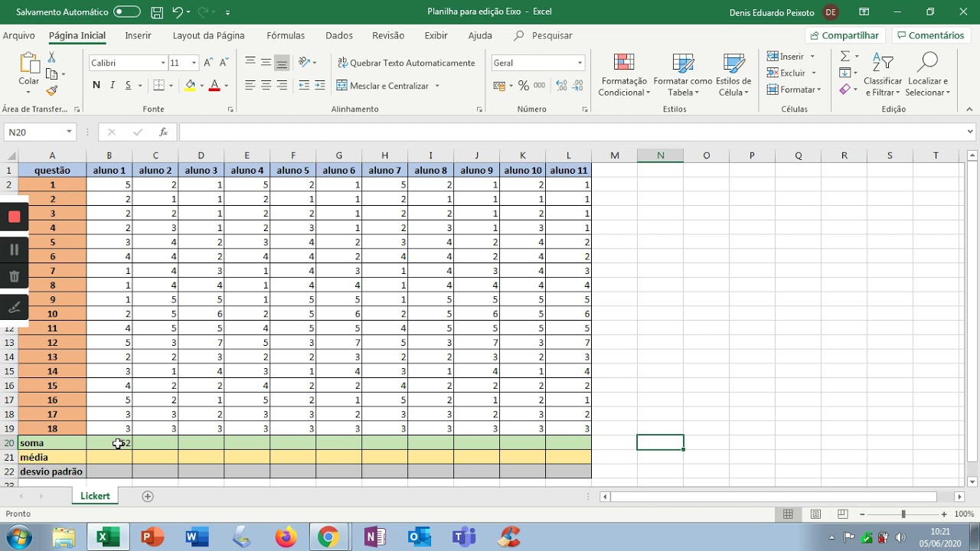Click Decrease Indent icon
980x551 pixels.
pyautogui.click(x=304, y=86)
